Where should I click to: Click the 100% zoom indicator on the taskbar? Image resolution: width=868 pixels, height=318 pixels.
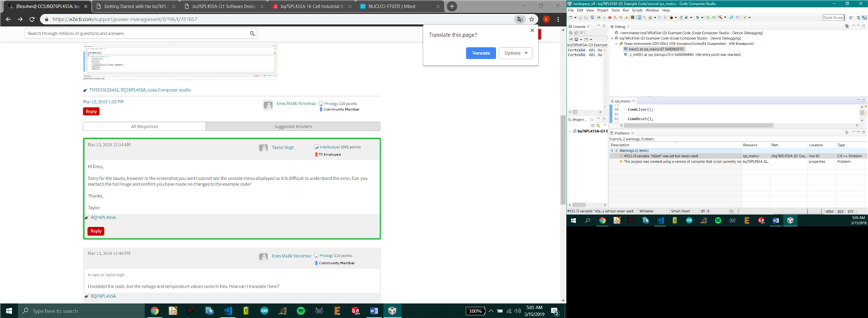[x=475, y=311]
